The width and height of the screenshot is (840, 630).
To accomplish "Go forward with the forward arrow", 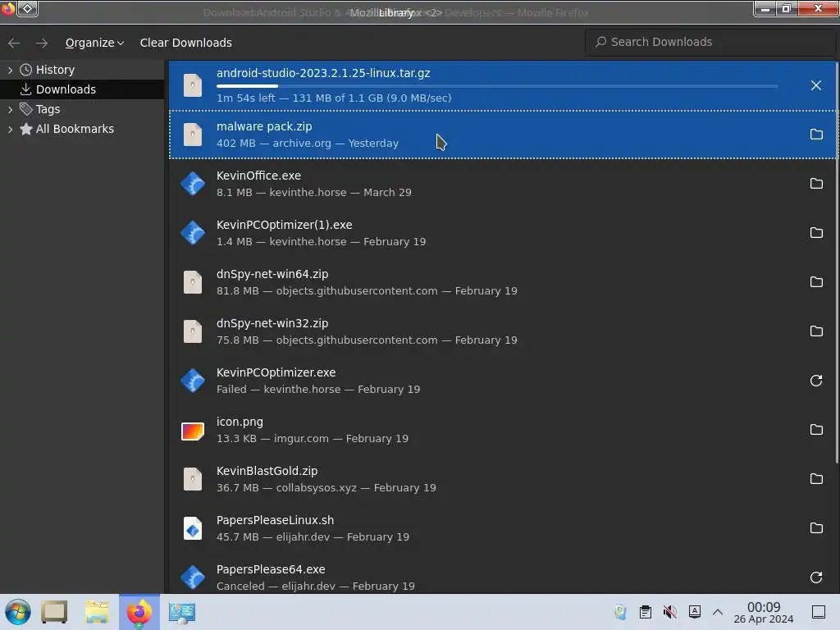I will tap(41, 43).
